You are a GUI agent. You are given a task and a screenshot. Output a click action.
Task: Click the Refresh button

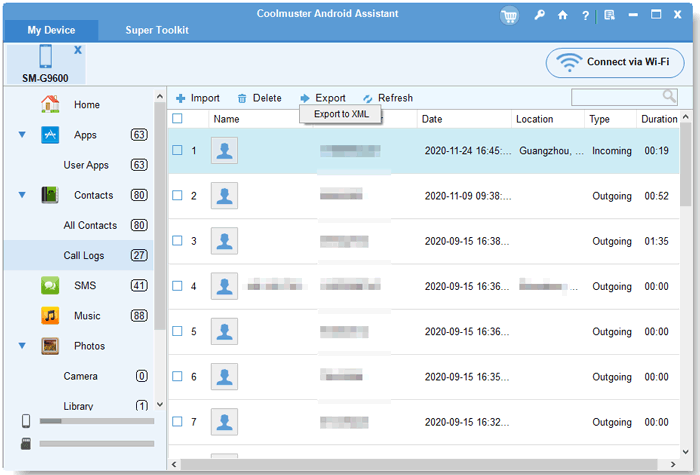[388, 98]
